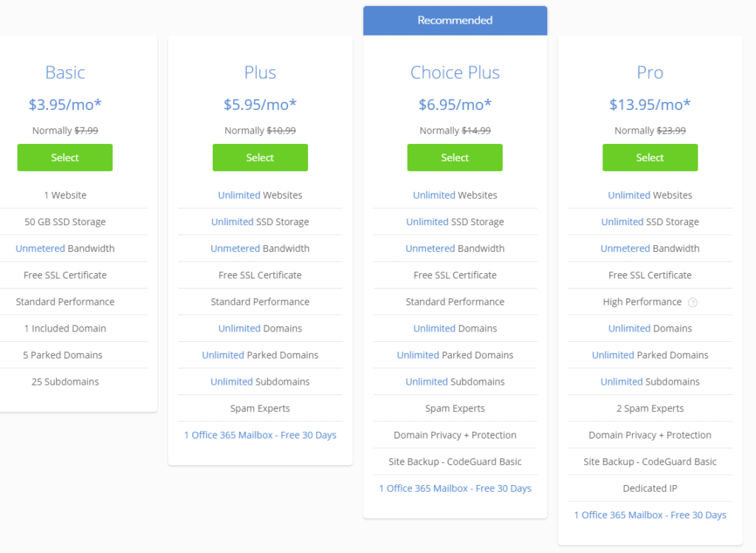Viewport: 756px width, 553px height.
Task: Click Unlimited Subdomains in Plus plan
Action: tap(232, 382)
